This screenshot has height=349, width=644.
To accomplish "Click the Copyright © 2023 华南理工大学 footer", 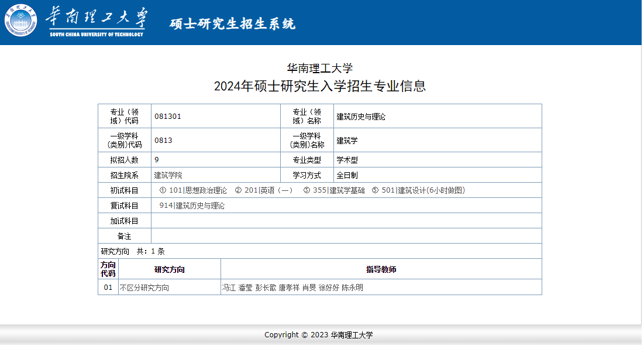I will (319, 335).
